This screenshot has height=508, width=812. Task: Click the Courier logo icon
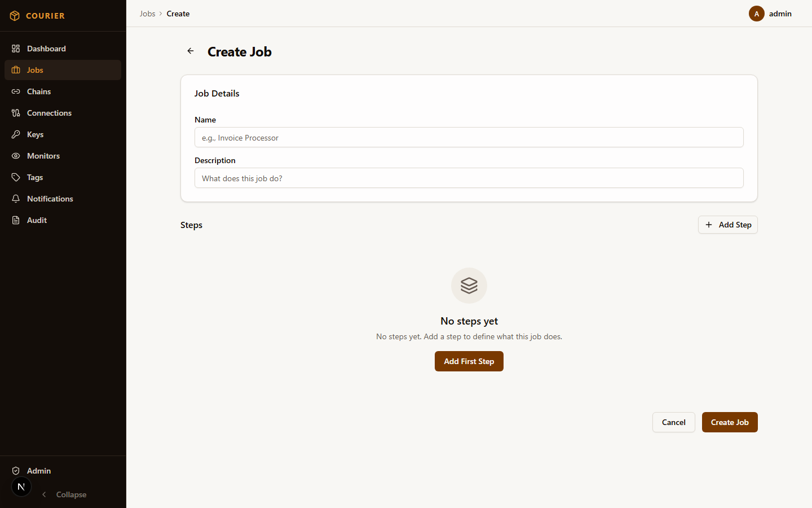[x=15, y=16]
